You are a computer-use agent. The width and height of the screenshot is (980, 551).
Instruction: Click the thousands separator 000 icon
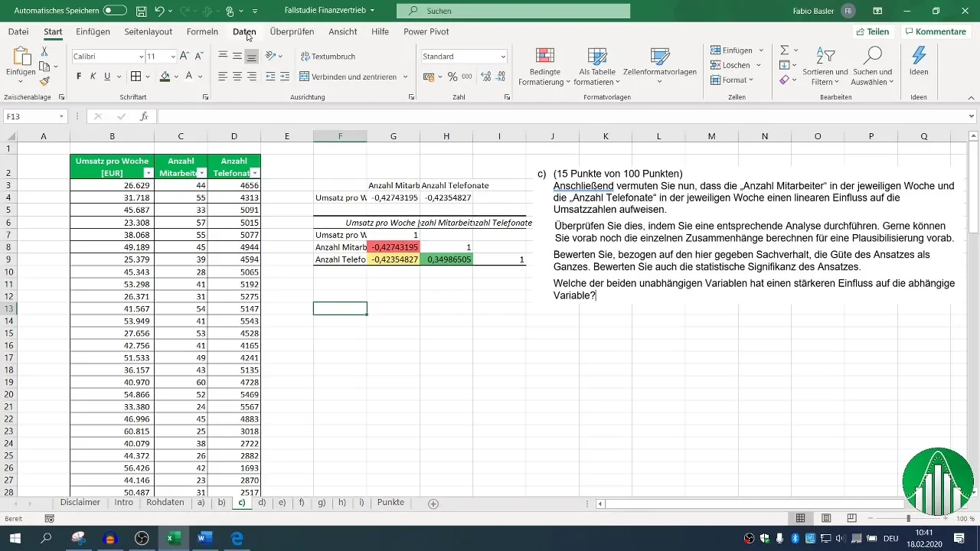[466, 77]
